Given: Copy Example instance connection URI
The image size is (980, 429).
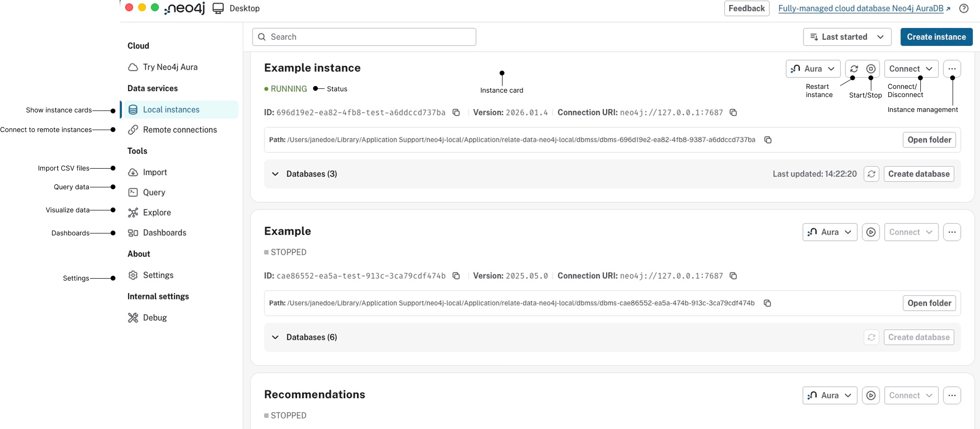Looking at the screenshot, I should click(x=733, y=112).
